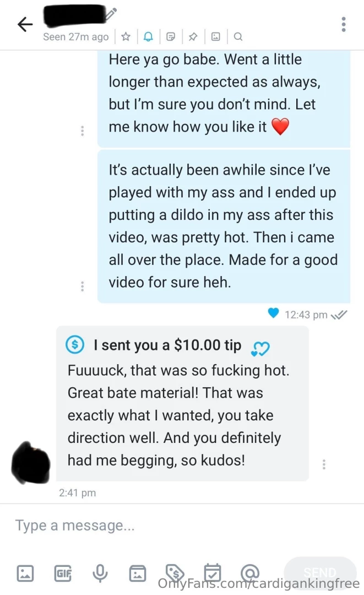Mention someone using the @ icon

pyautogui.click(x=250, y=573)
